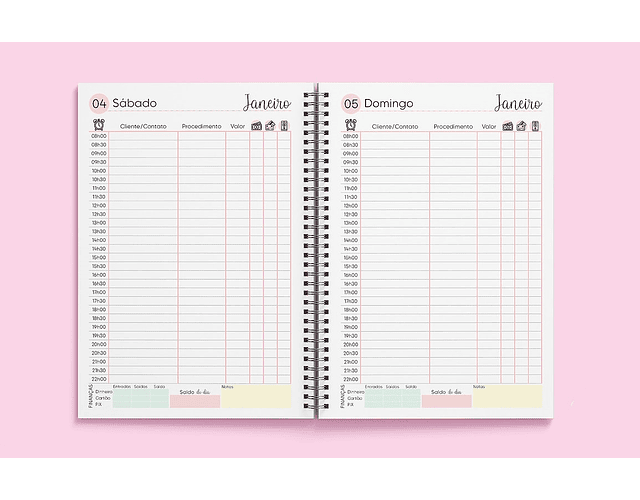Click the Cliente/Contato column header on Sábado
The height and width of the screenshot is (500, 640).
[143, 127]
